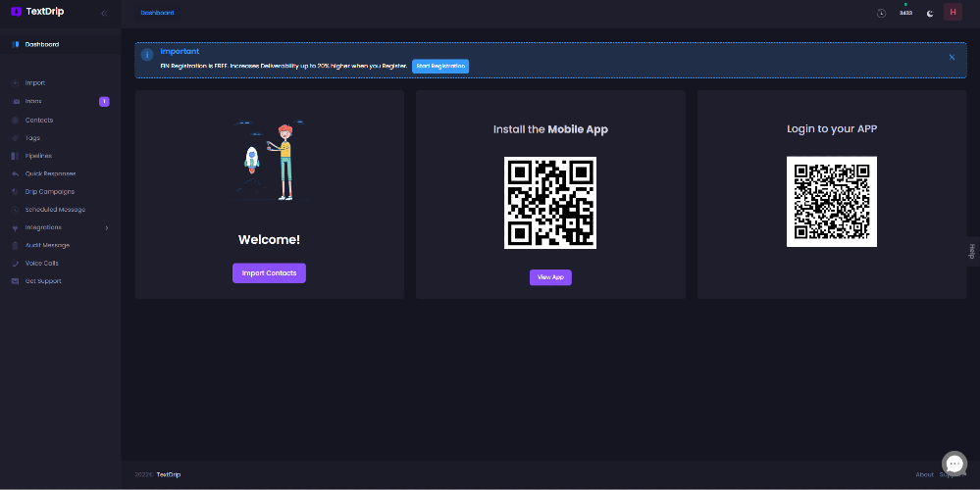
Task: Click the Inbox unread count badge
Action: click(x=104, y=101)
